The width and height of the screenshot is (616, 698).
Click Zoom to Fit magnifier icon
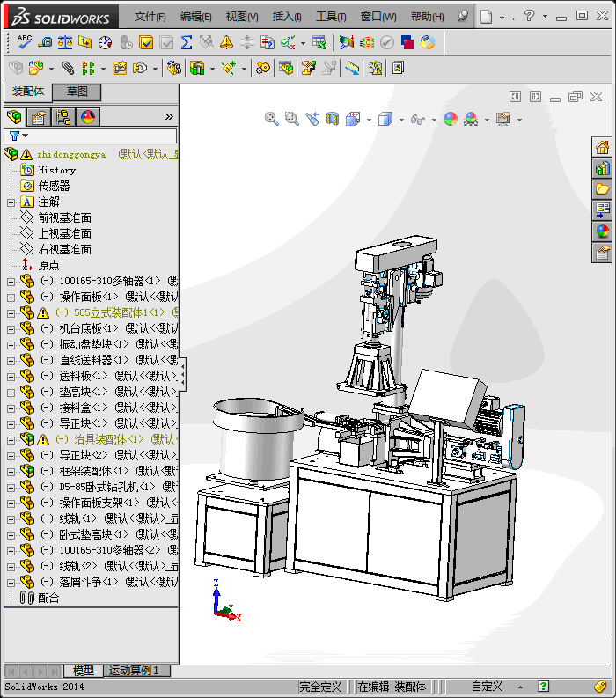(x=272, y=119)
